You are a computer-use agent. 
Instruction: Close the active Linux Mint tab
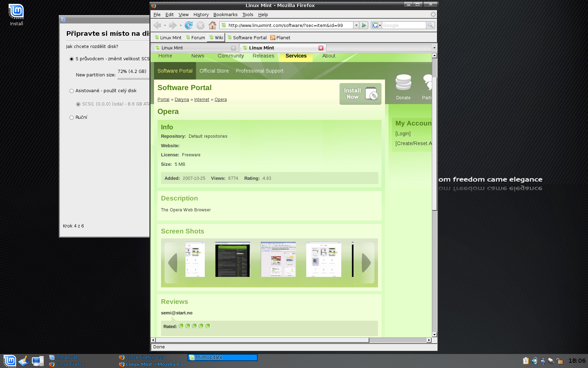point(321,48)
